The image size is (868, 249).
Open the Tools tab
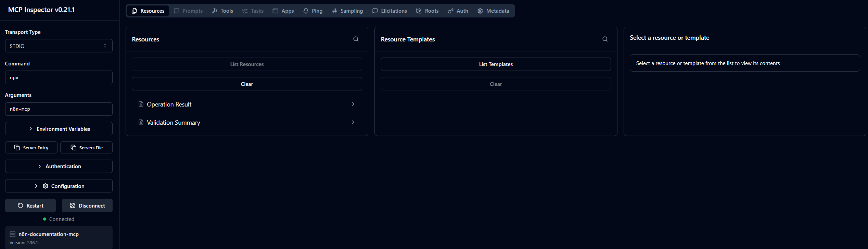click(222, 11)
